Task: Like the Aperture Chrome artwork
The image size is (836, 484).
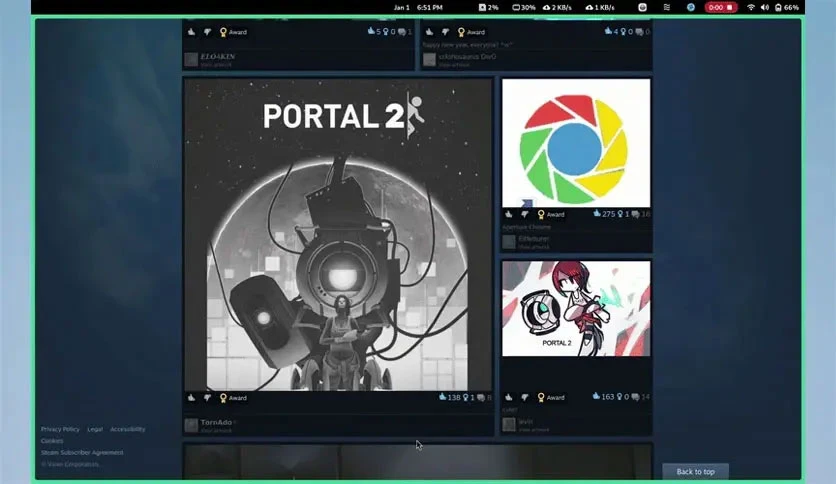Action: click(509, 214)
